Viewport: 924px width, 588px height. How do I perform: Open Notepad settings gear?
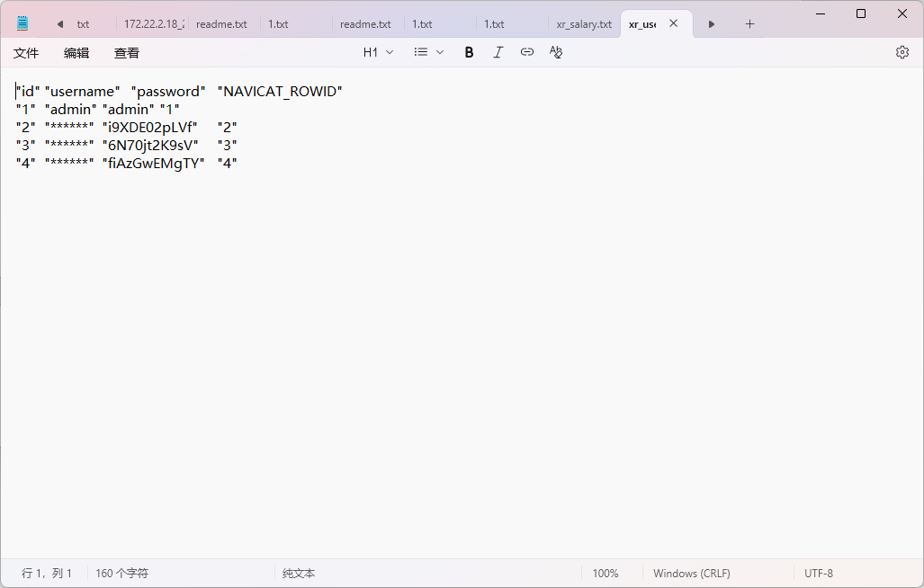coord(902,52)
